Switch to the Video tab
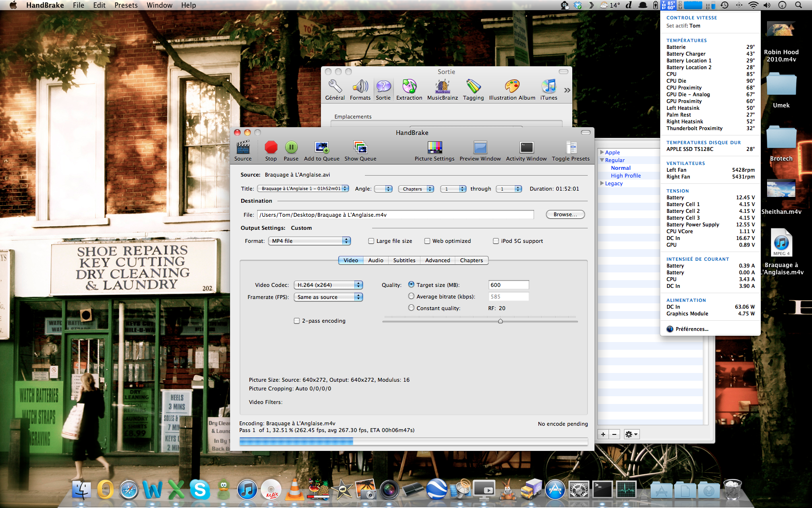The image size is (812, 508). click(x=351, y=260)
